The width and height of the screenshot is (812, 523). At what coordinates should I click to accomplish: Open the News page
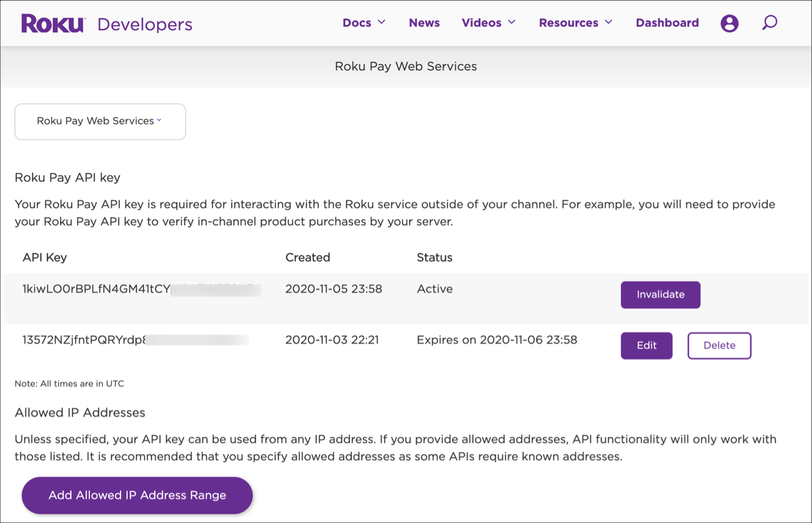coord(424,22)
